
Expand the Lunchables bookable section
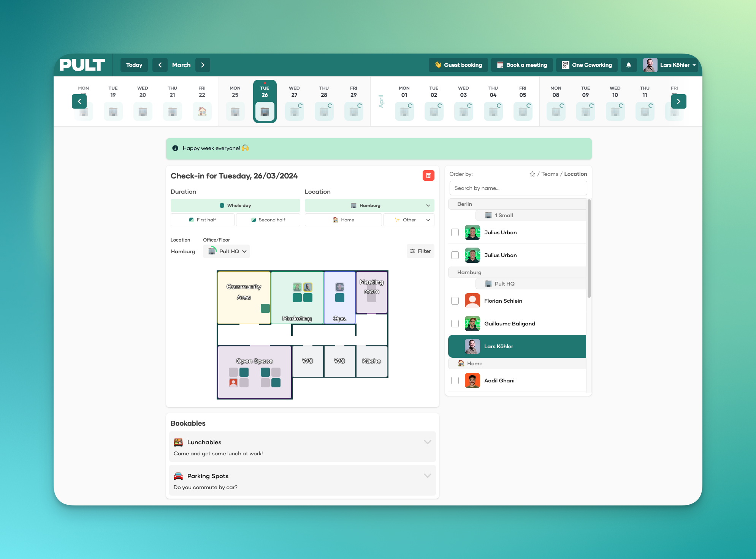pos(427,442)
